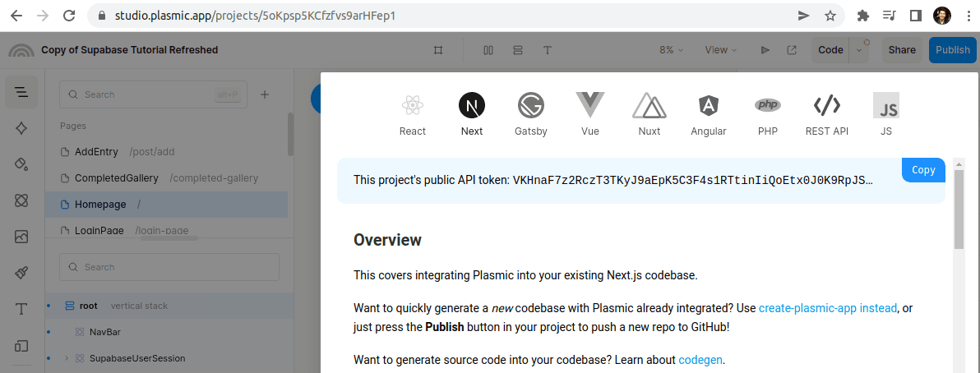
Task: Open preview in new window icon
Action: coord(791,50)
